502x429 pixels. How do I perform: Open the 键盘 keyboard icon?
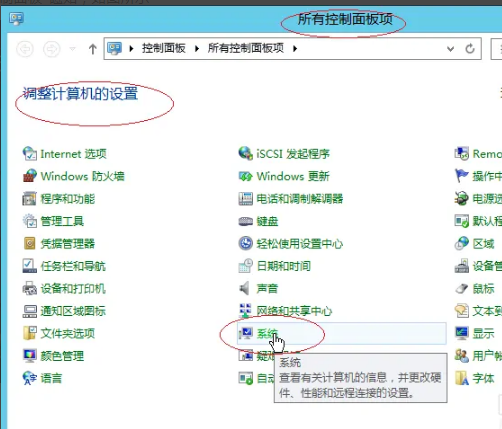246,221
